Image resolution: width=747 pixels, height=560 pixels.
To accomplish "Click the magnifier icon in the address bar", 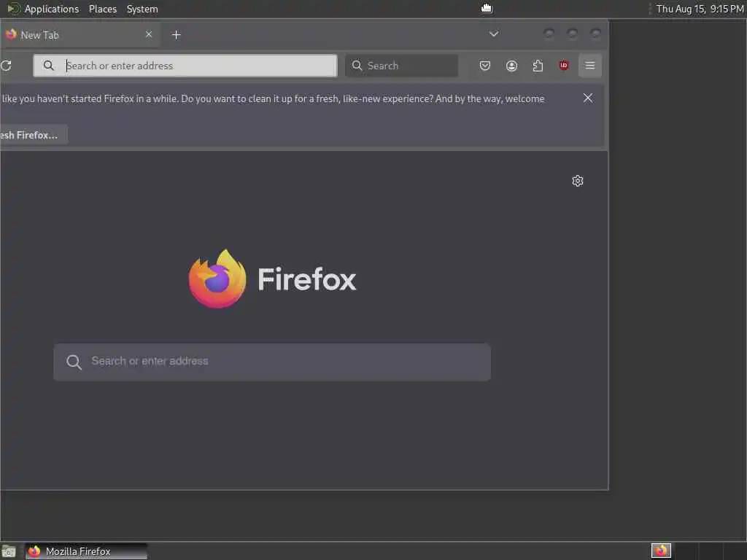I will (x=49, y=65).
